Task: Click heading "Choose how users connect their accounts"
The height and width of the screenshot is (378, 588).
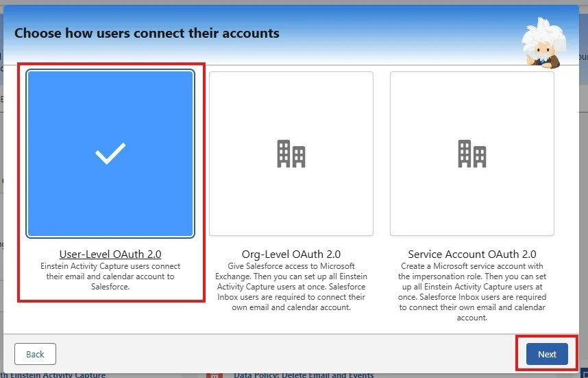Action: pyautogui.click(x=147, y=33)
